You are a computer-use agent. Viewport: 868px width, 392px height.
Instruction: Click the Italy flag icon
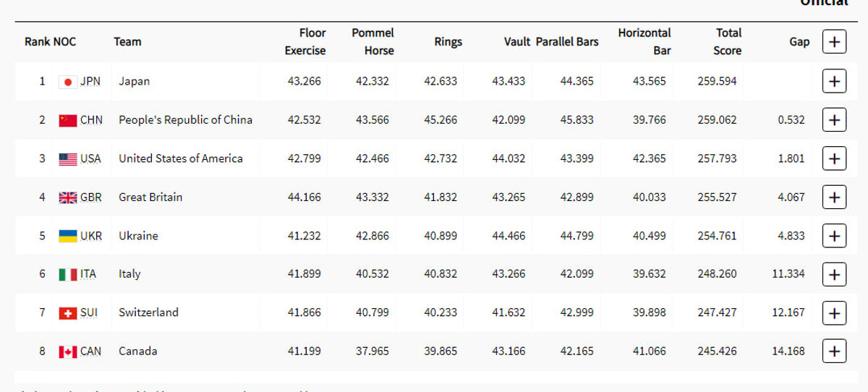(68, 274)
